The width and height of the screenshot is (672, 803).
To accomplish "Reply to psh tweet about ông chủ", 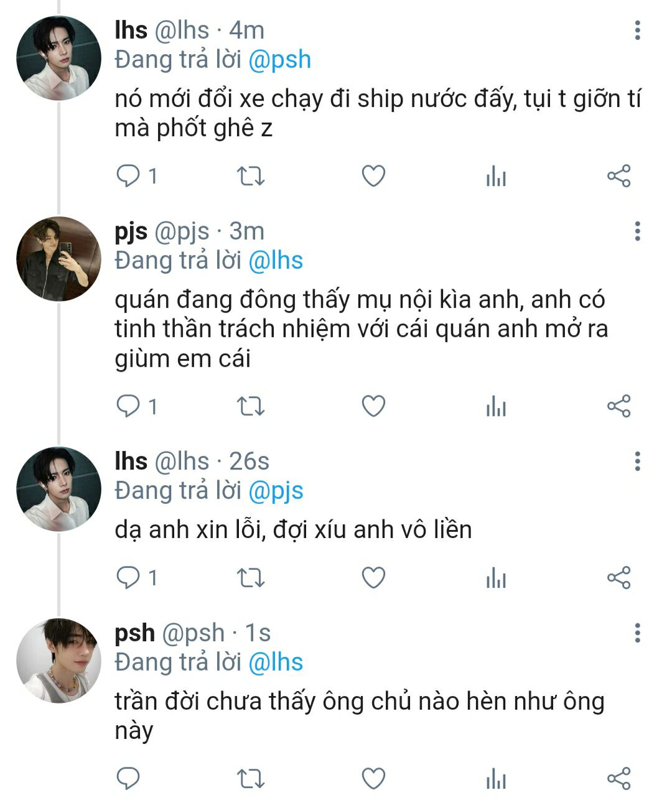I will 128,779.
